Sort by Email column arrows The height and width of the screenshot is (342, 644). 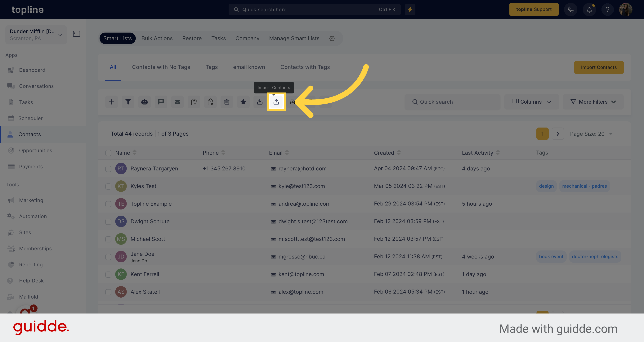(287, 152)
